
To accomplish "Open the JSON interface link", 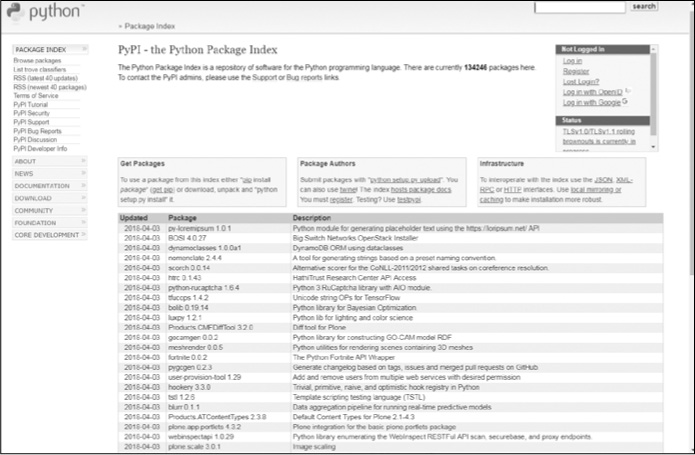I will click(603, 180).
